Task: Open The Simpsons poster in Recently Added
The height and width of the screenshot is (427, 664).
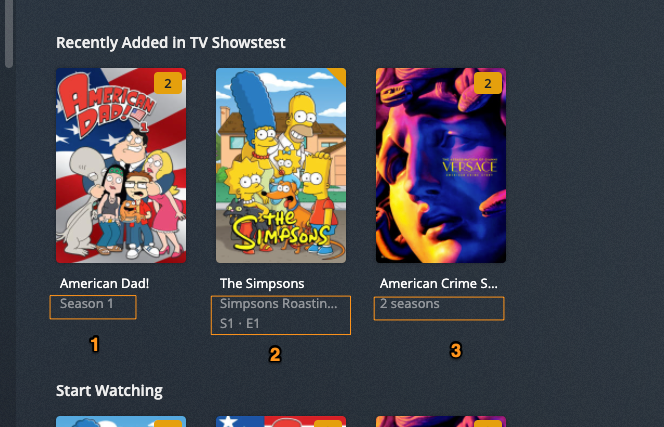Action: pyautogui.click(x=281, y=166)
